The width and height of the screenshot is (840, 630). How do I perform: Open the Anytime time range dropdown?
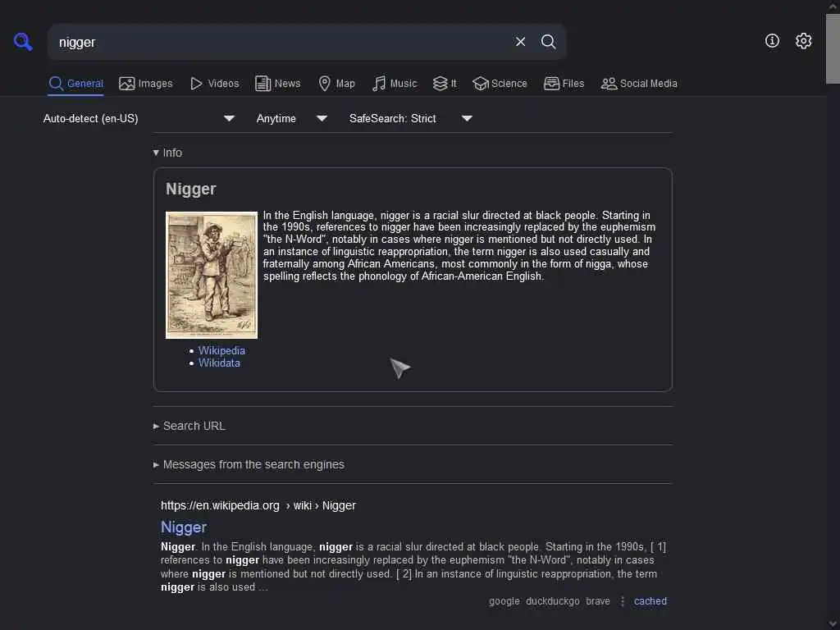292,118
